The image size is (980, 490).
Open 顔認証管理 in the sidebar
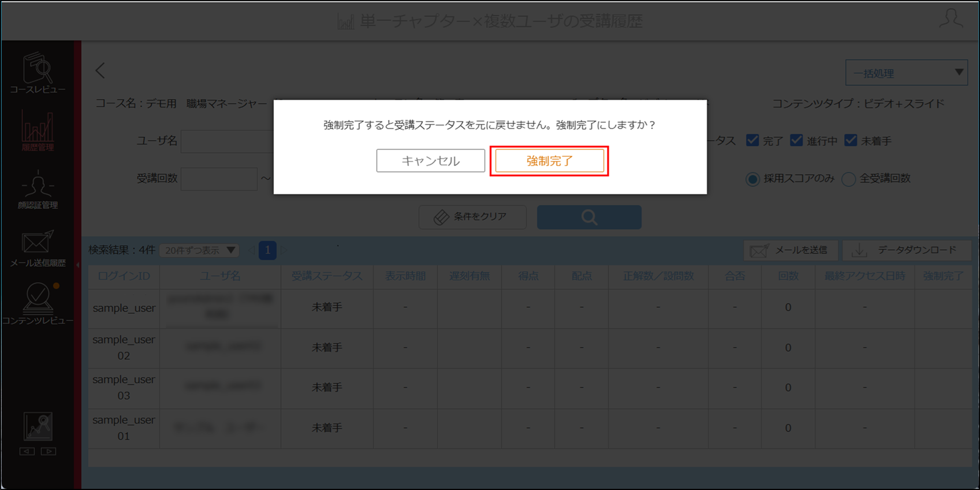click(x=38, y=190)
